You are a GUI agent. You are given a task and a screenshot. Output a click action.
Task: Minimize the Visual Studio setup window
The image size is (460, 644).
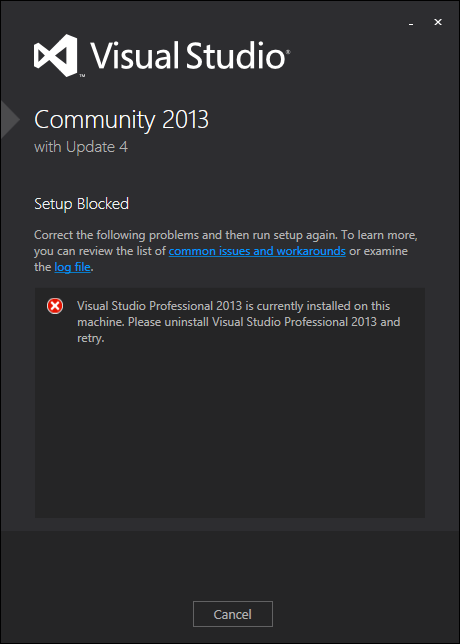click(411, 24)
